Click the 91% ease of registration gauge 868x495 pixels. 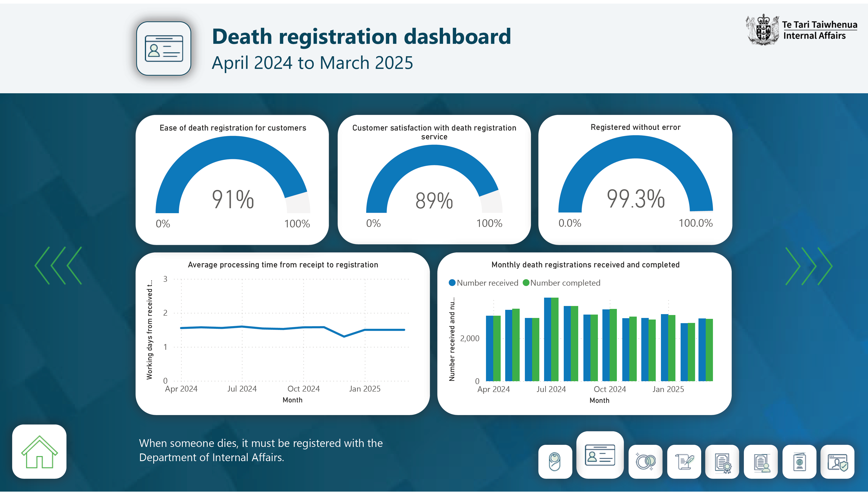pos(233,175)
